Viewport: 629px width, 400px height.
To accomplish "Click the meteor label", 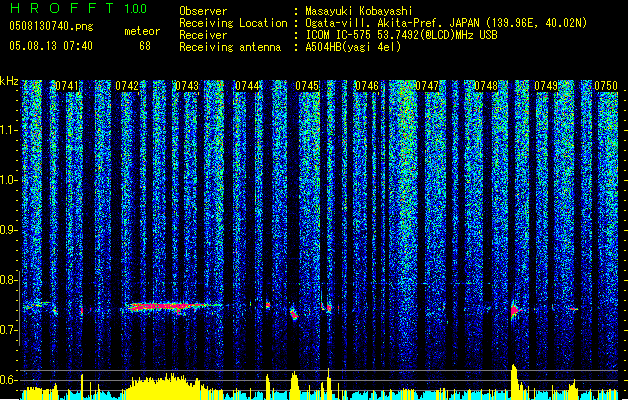I will pyautogui.click(x=142, y=31).
